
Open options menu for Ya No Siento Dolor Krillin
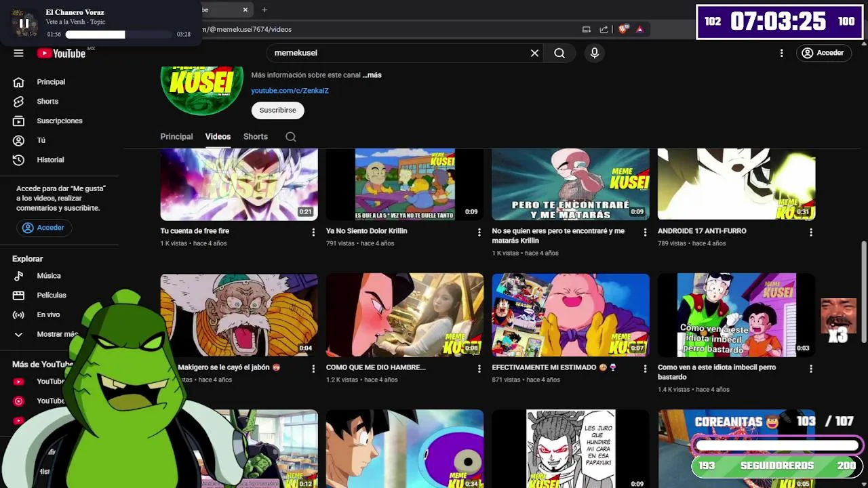pyautogui.click(x=479, y=232)
